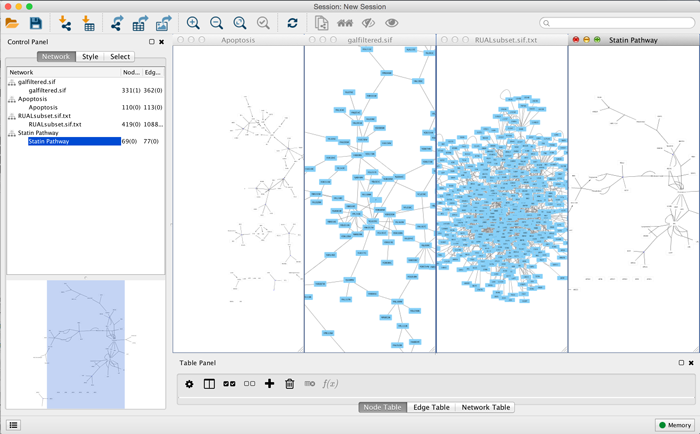700x434 pixels.
Task: Open the Show Columns dropdown in Table Panel
Action: pos(209,384)
